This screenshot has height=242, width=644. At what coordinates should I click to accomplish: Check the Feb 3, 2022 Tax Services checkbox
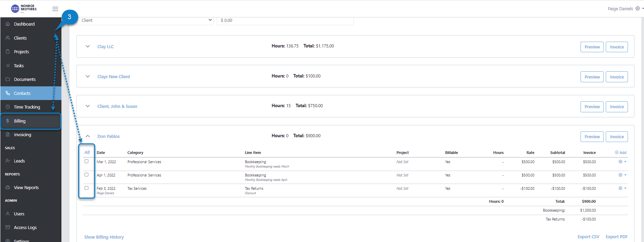pos(87,188)
